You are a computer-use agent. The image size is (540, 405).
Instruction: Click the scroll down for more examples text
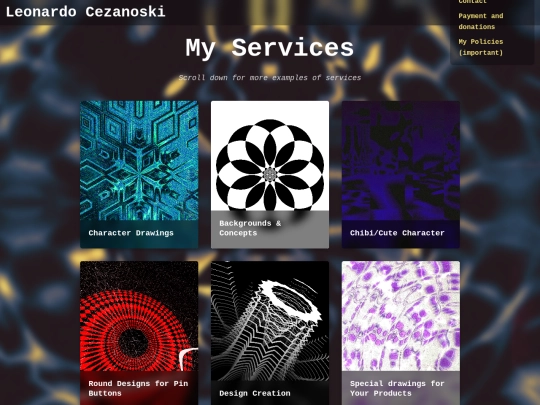click(270, 77)
